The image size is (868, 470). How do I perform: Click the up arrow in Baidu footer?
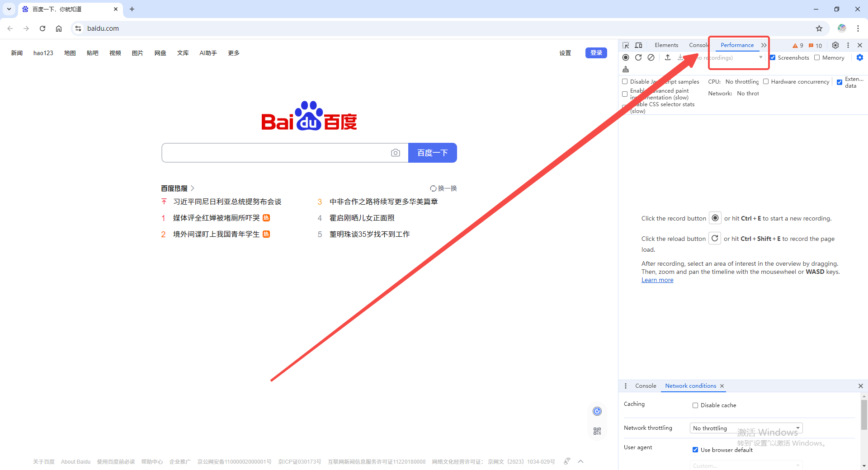pos(581,461)
